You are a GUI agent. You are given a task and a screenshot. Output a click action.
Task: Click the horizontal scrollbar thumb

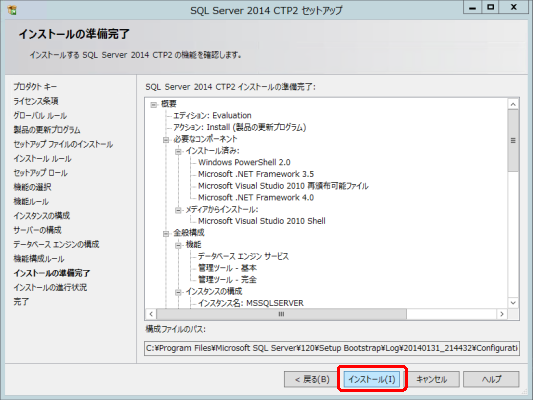[281, 314]
